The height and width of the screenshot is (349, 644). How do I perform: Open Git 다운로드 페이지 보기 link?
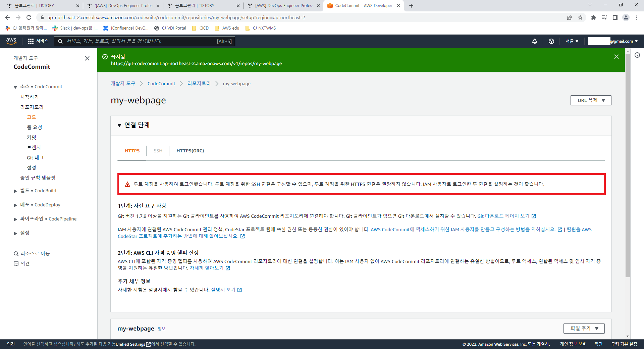tap(503, 216)
